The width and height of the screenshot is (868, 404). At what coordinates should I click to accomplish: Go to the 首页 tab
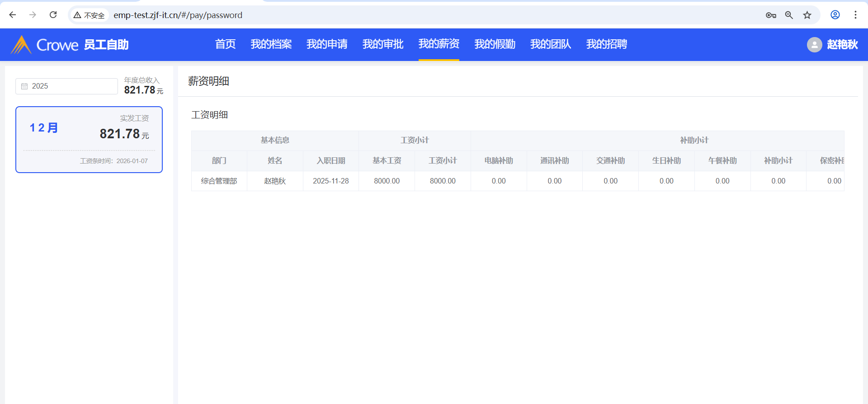[225, 44]
